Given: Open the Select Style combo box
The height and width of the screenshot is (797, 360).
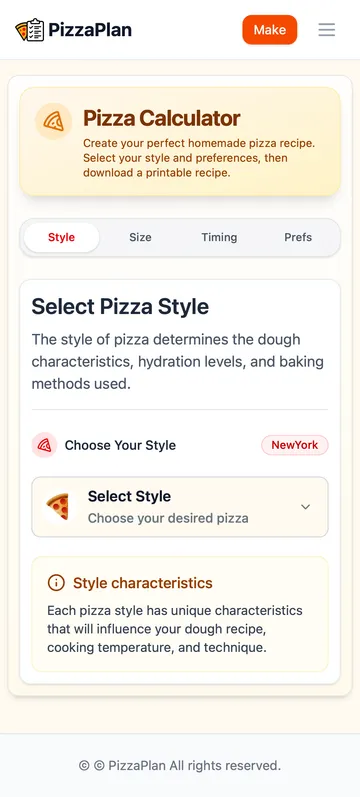Looking at the screenshot, I should pos(180,507).
